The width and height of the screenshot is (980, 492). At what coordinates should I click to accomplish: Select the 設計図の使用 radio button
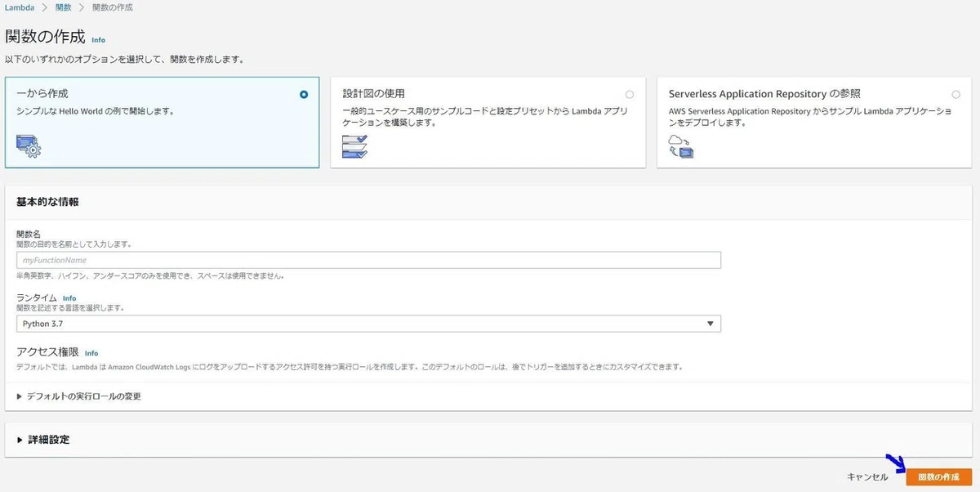pyautogui.click(x=629, y=95)
